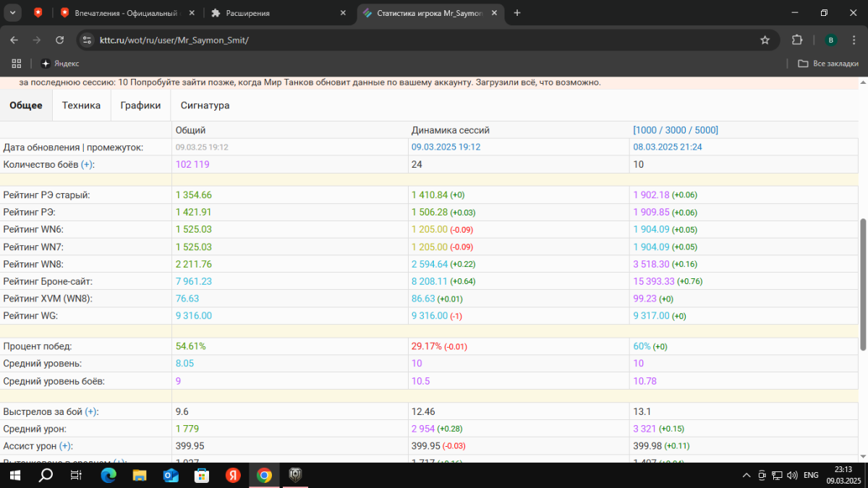Open Yandex browser icon in taskbar

pyautogui.click(x=233, y=475)
